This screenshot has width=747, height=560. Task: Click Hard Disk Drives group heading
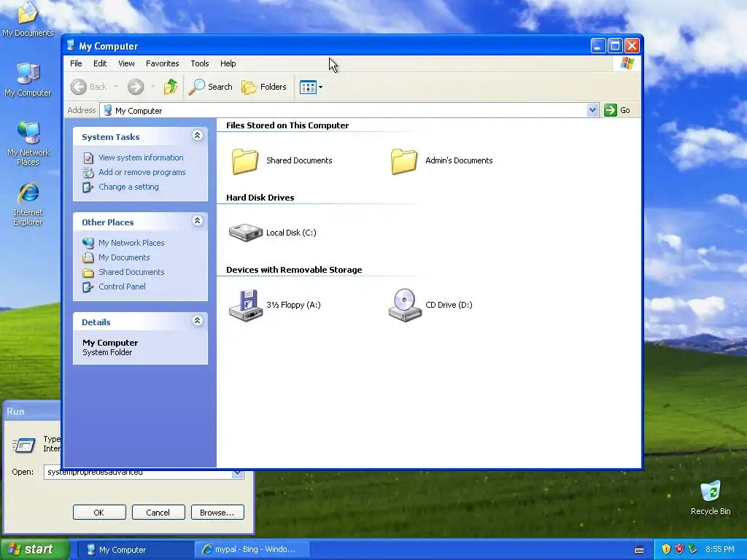[260, 198]
